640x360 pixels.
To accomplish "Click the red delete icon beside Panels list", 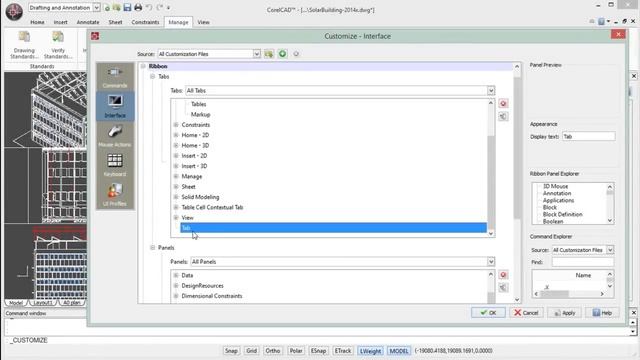I will pyautogui.click(x=503, y=275).
